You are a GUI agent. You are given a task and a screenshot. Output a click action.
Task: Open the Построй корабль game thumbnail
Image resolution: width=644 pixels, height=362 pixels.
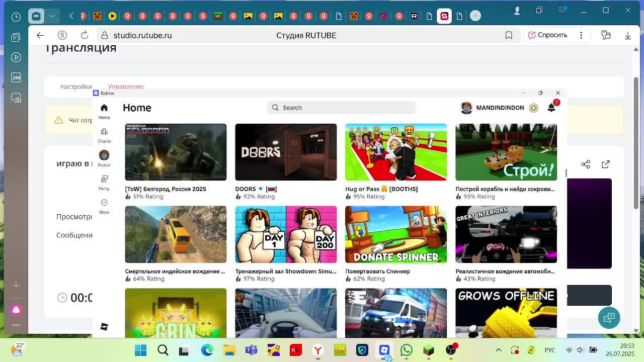[506, 152]
